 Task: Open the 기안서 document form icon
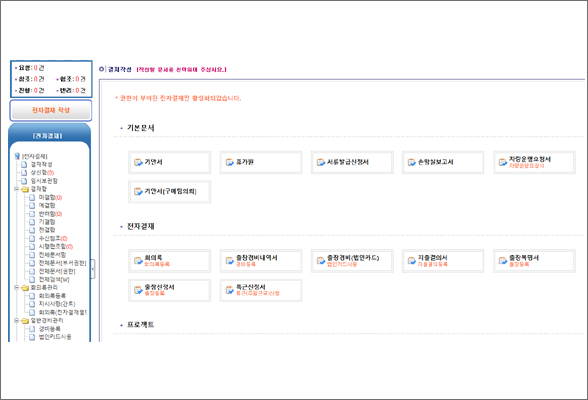tap(138, 162)
